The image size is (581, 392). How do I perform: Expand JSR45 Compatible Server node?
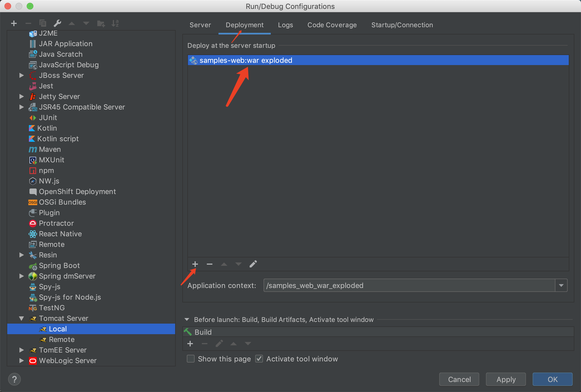(x=21, y=107)
